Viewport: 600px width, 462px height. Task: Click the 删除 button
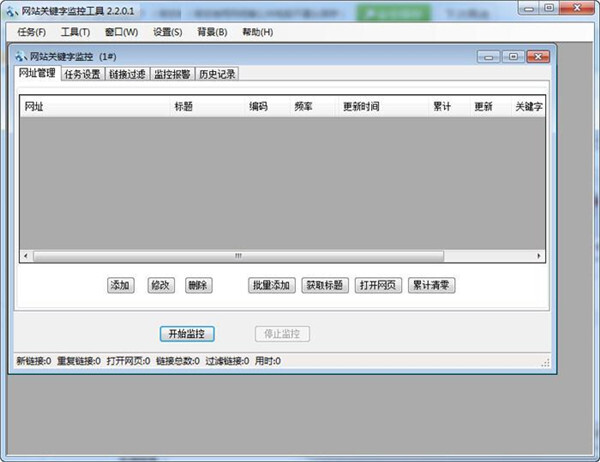pos(198,285)
